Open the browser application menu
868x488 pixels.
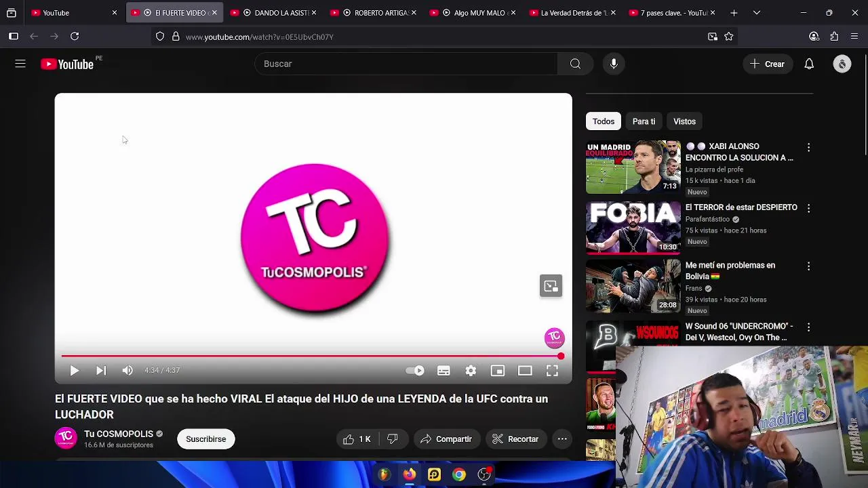coord(854,36)
